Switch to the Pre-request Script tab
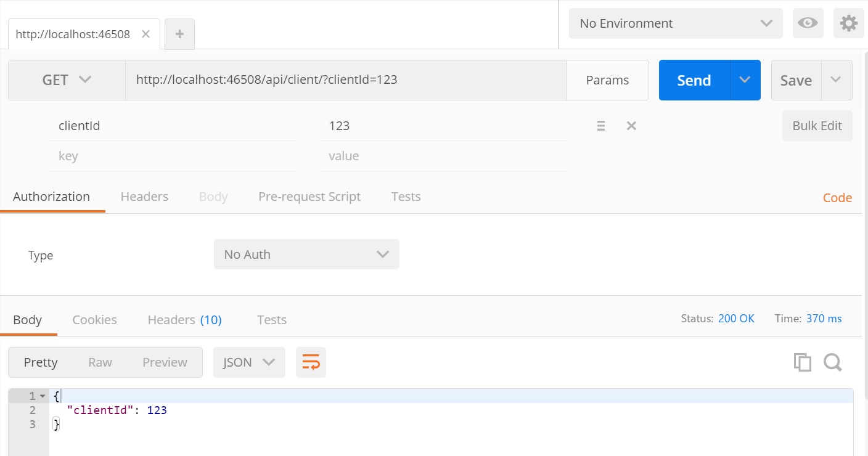This screenshot has height=456, width=868. click(309, 197)
